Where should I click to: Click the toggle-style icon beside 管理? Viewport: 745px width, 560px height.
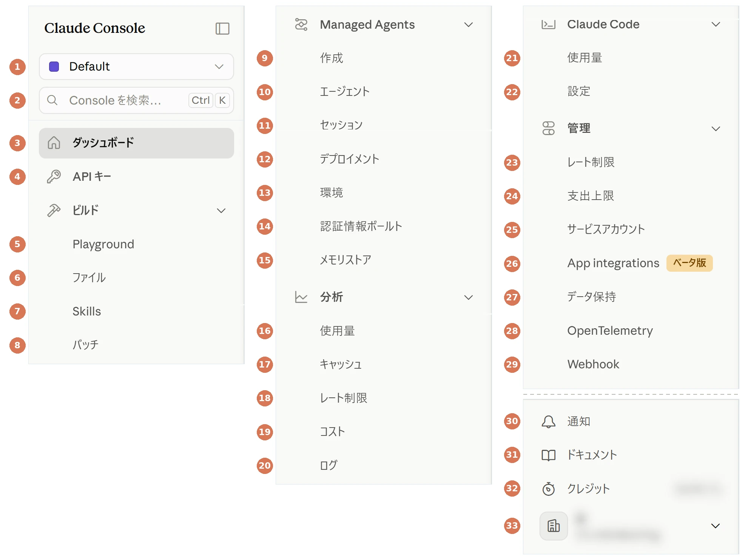[548, 128]
